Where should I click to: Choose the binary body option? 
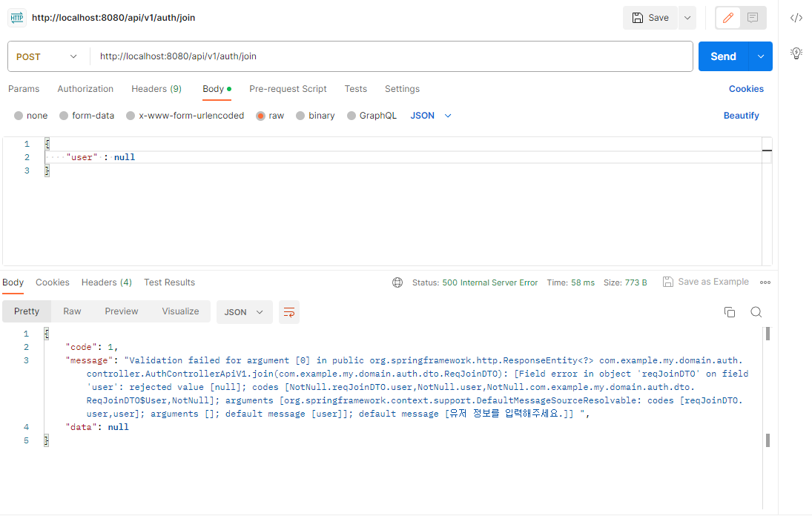click(315, 115)
